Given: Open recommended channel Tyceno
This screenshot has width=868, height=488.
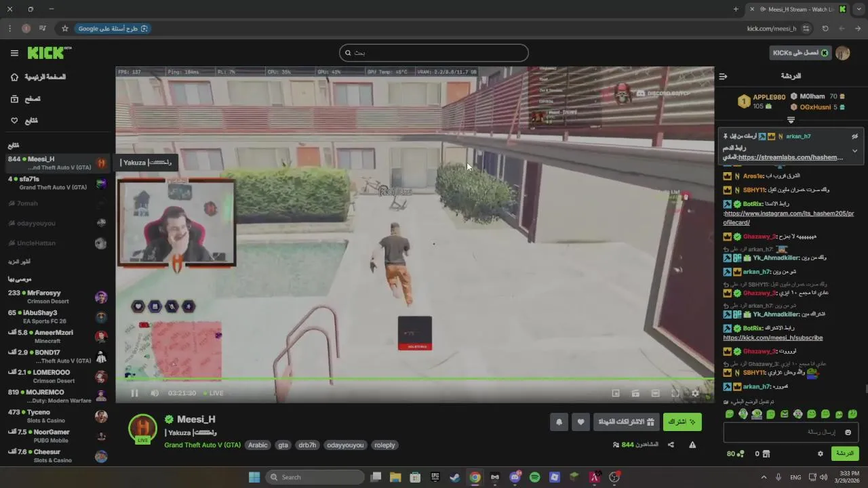Looking at the screenshot, I should [x=58, y=416].
